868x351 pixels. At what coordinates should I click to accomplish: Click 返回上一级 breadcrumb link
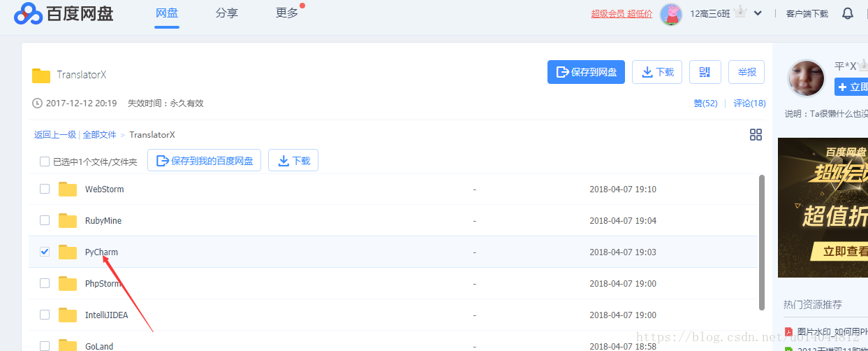click(x=55, y=134)
